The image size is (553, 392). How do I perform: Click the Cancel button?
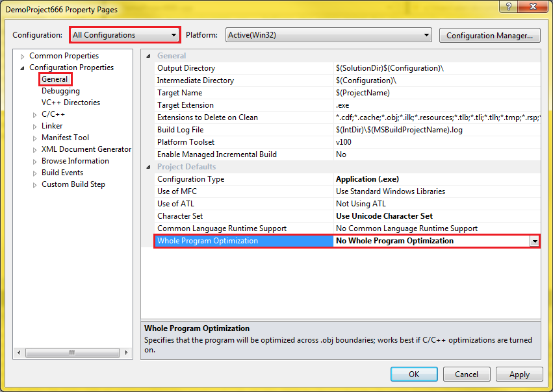pos(466,374)
